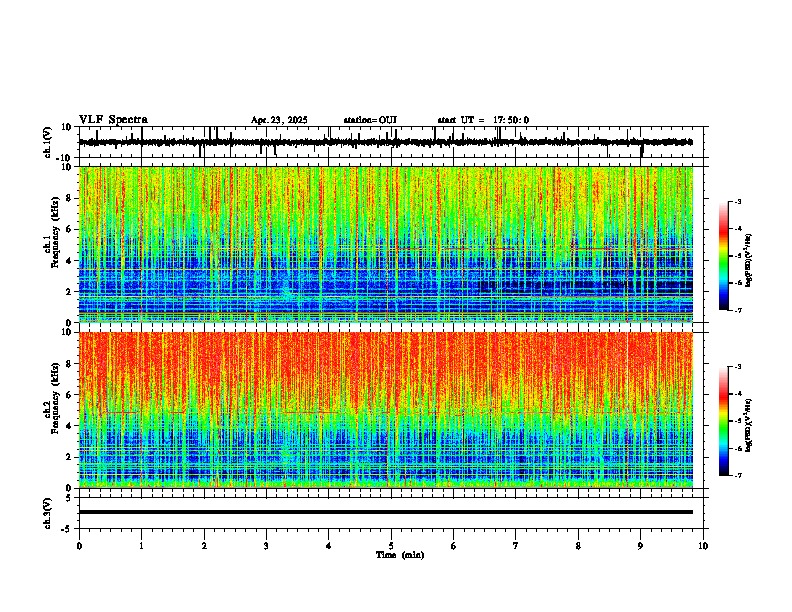Select the date text "Apr. 23, 2025"

click(279, 120)
